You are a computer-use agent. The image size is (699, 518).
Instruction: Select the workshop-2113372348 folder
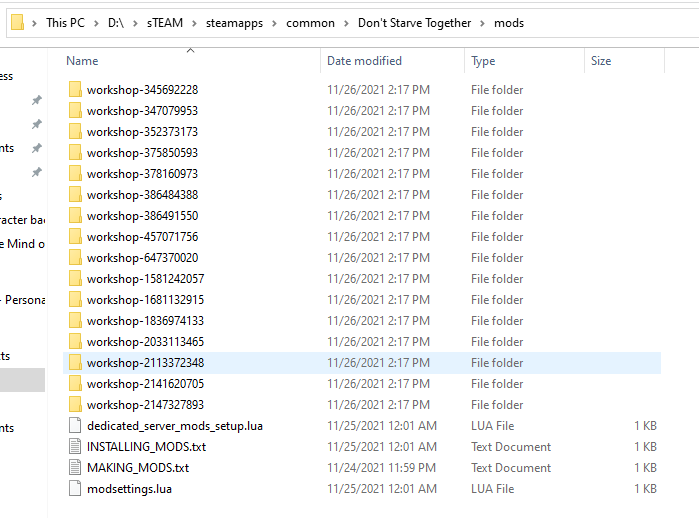click(145, 363)
